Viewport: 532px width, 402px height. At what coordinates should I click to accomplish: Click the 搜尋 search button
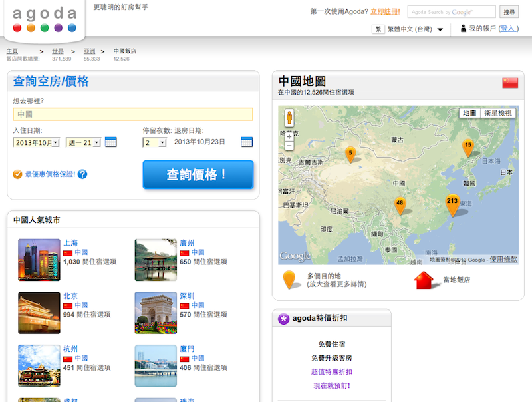coord(509,12)
